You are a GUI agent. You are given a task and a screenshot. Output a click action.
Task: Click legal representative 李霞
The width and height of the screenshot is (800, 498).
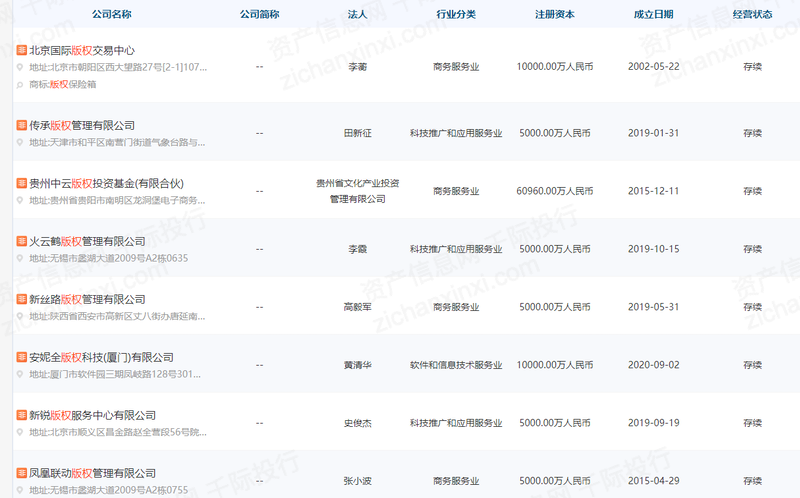(x=358, y=249)
